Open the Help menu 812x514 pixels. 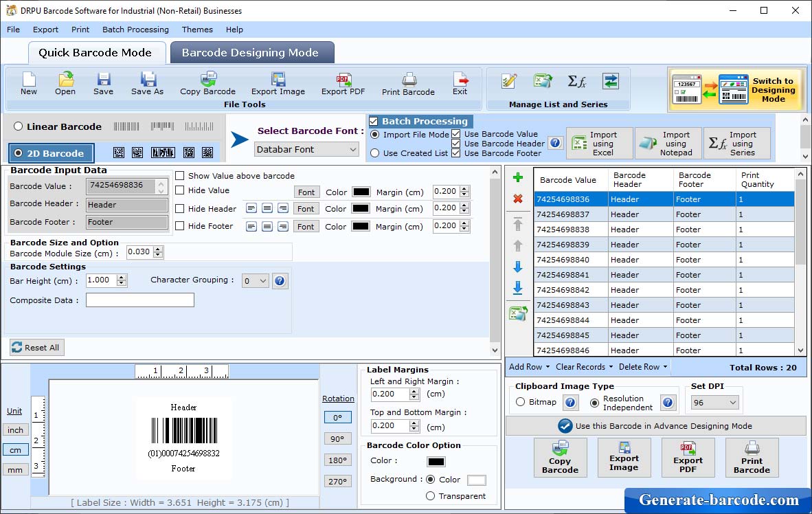click(234, 30)
